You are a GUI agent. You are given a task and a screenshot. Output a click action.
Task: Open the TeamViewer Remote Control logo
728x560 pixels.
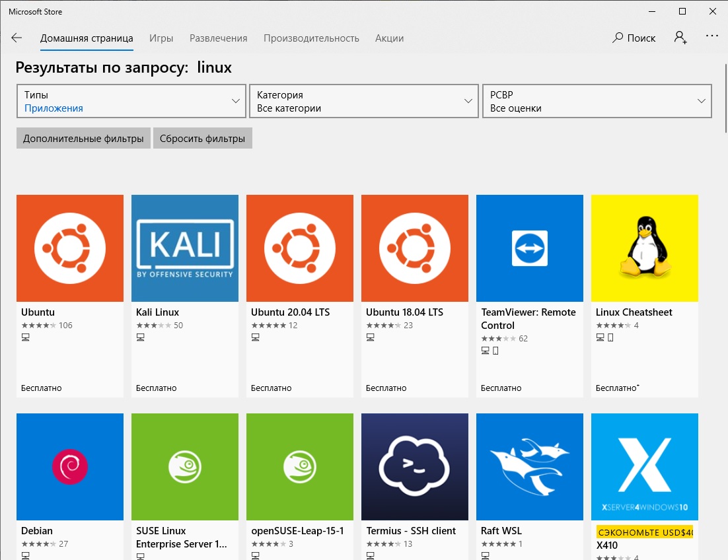(x=530, y=248)
